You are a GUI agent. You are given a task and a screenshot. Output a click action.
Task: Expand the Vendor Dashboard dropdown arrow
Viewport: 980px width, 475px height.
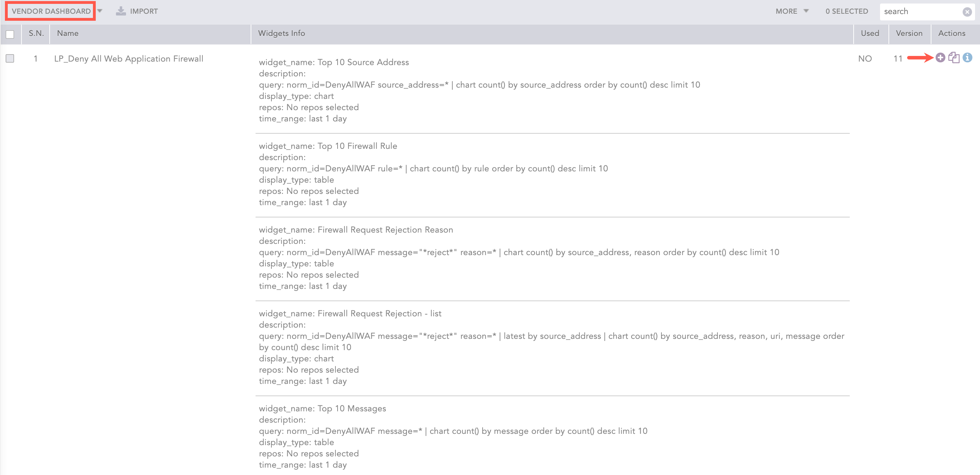pos(100,11)
